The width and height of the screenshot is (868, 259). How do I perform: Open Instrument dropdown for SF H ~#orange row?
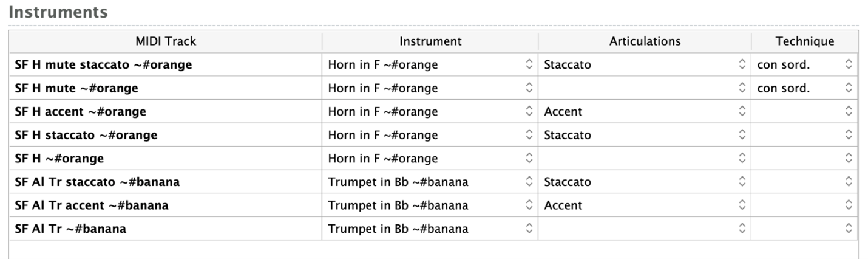(430, 159)
